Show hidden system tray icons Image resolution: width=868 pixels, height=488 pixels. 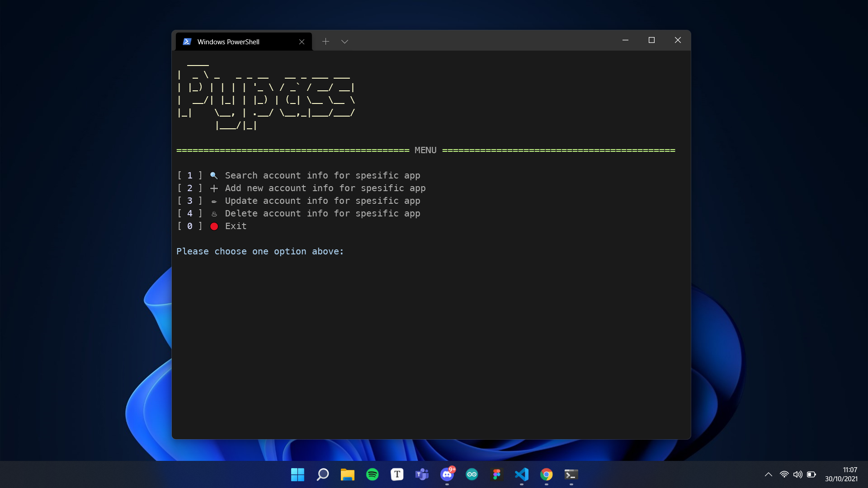tap(768, 474)
